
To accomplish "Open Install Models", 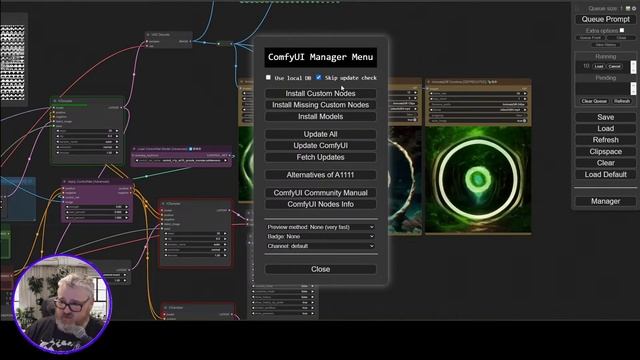I will [320, 116].
